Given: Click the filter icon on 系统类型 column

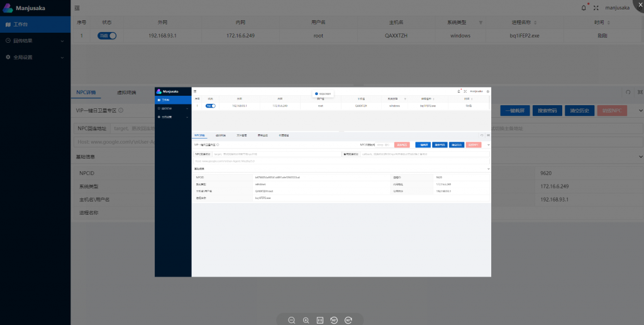Looking at the screenshot, I should point(481,22).
